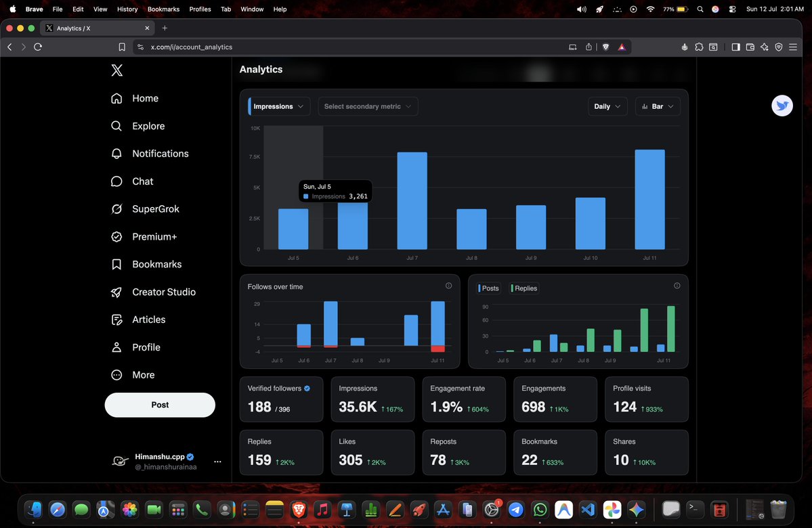Open Select secondary metric dropdown
Screen dimensions: 812x528
[368, 107]
